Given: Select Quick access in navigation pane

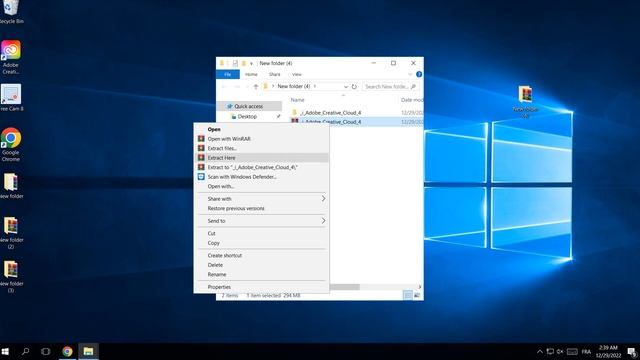Looking at the screenshot, I should (249, 106).
